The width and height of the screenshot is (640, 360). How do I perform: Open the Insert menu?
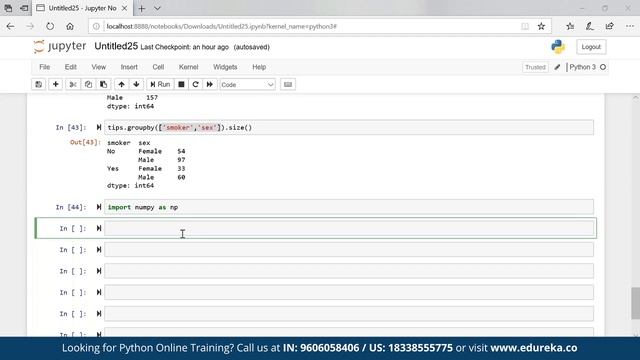129,67
